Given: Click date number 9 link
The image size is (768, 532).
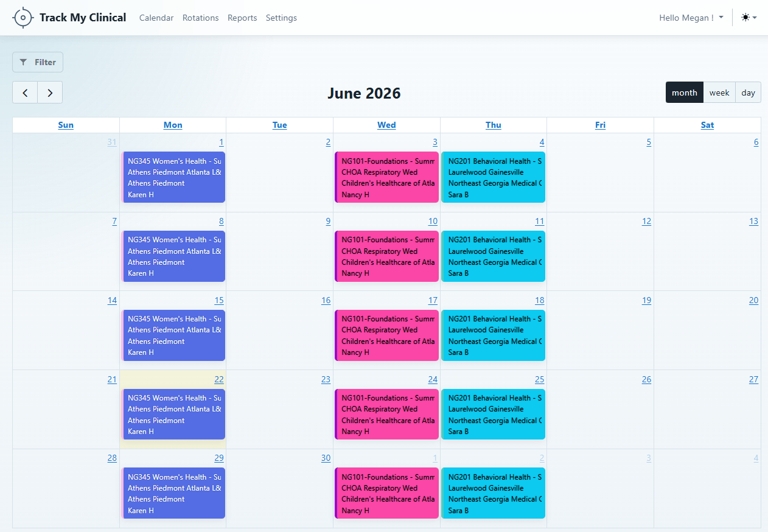Looking at the screenshot, I should pos(328,222).
